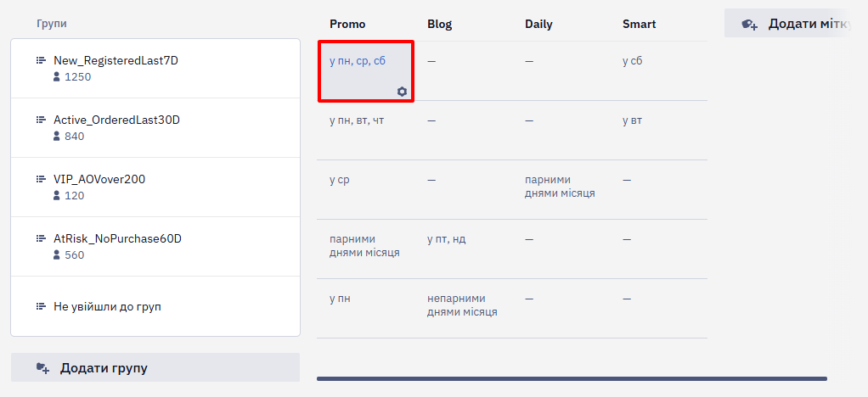The image size is (868, 397).
Task: Click the gear icon in New_RegisteredLast7D Promo cell
Action: [x=402, y=92]
